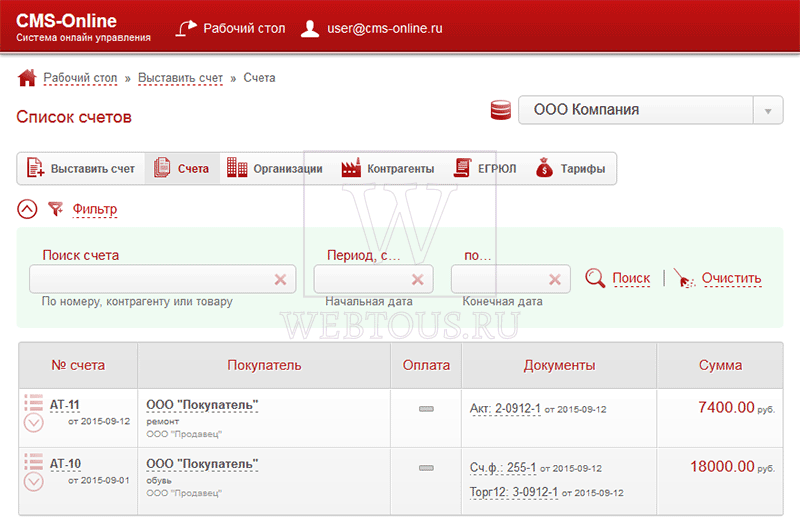800x527 pixels.
Task: Switch to the Контрагенты tab
Action: 388,168
